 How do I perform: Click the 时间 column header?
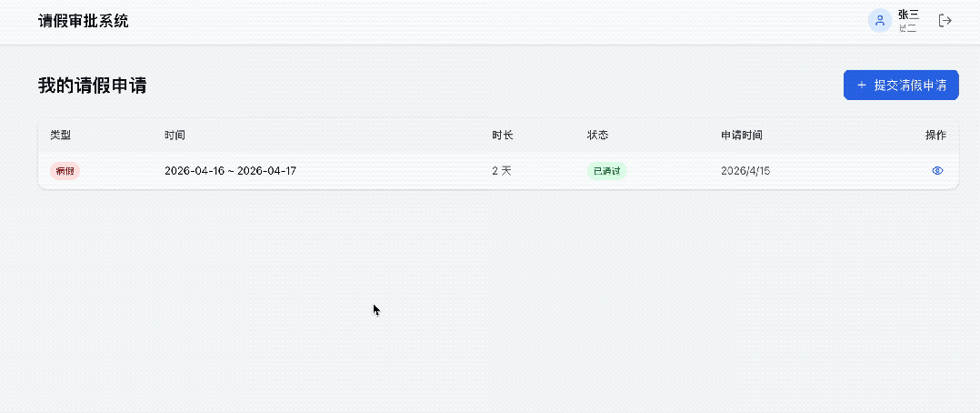(x=175, y=136)
